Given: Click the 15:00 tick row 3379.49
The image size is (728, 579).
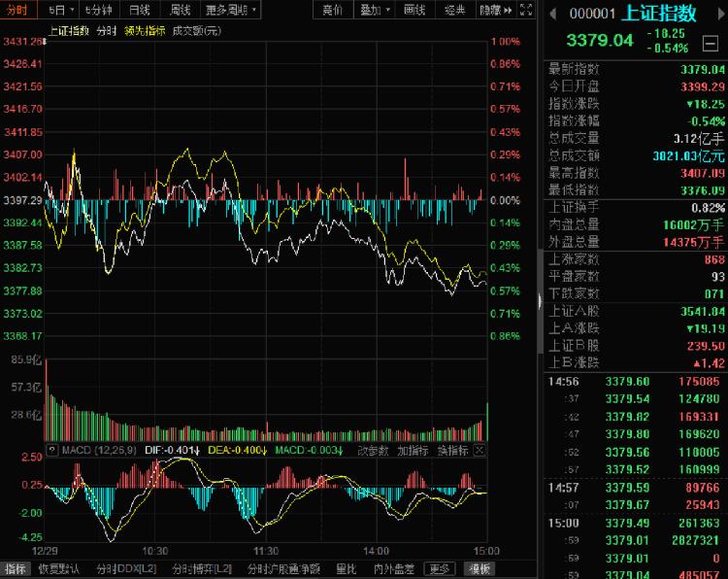Looking at the screenshot, I should [634, 524].
